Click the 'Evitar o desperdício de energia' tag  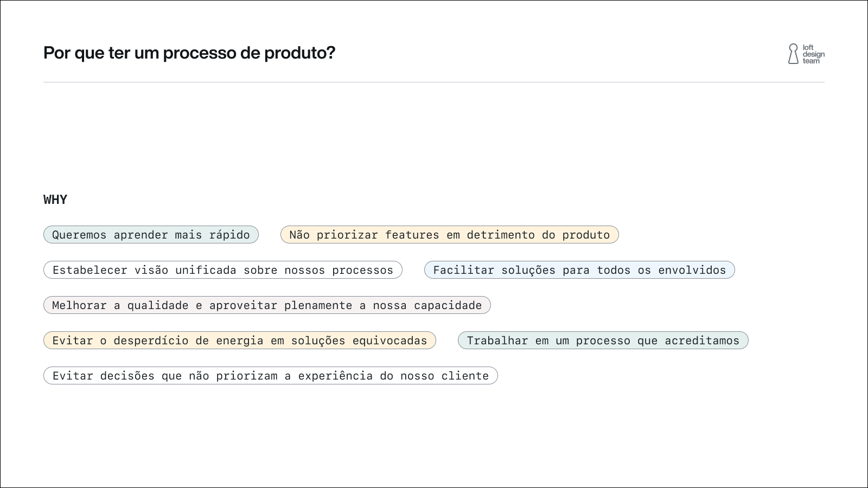[239, 341]
